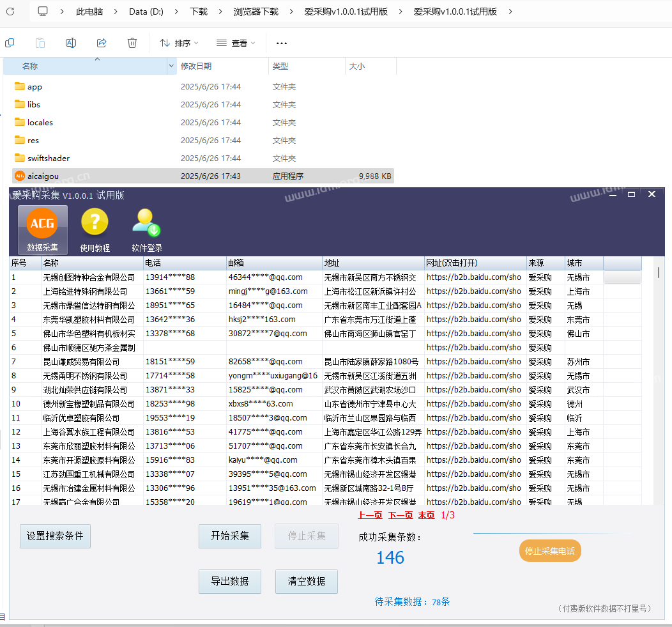Click the 开始采集 button
This screenshot has height=627, width=672.
pos(230,536)
